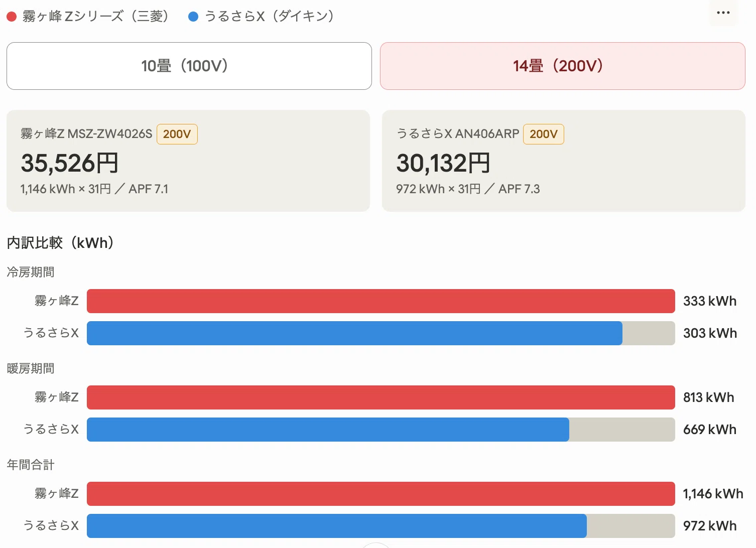Click the 1,146 kWh annual total value
This screenshot has width=756, height=548.
click(713, 494)
